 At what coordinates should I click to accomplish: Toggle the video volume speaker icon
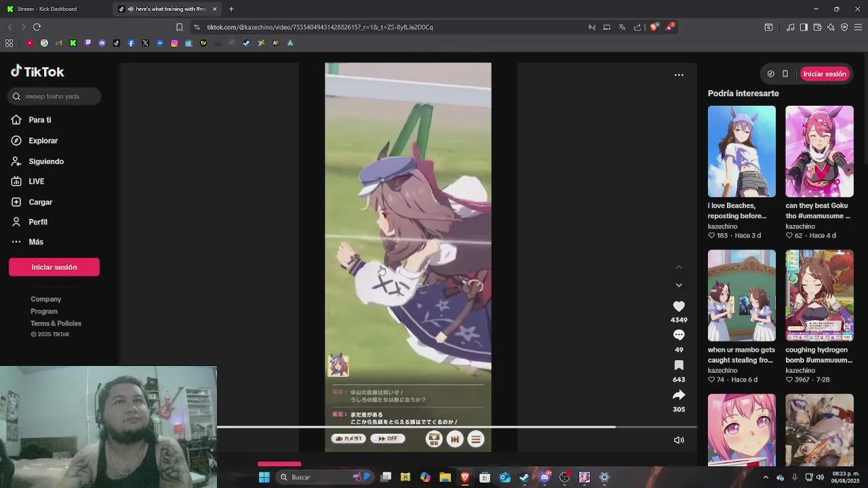[x=679, y=440]
